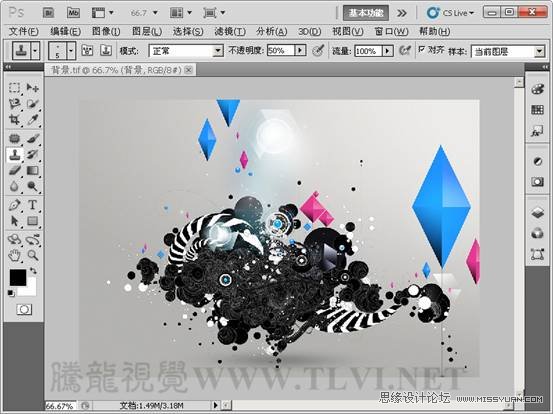Toggle Quick Mask mode button
This screenshot has width=553, height=414.
(x=24, y=310)
